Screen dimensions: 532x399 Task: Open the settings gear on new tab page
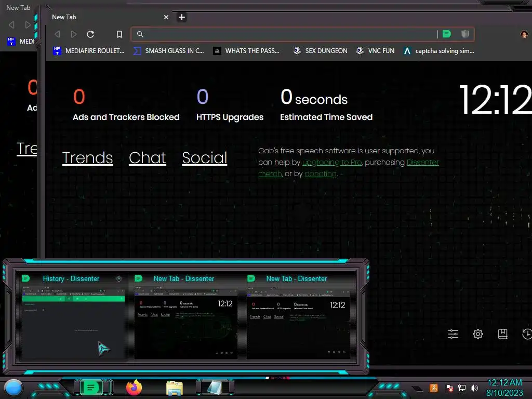point(478,334)
